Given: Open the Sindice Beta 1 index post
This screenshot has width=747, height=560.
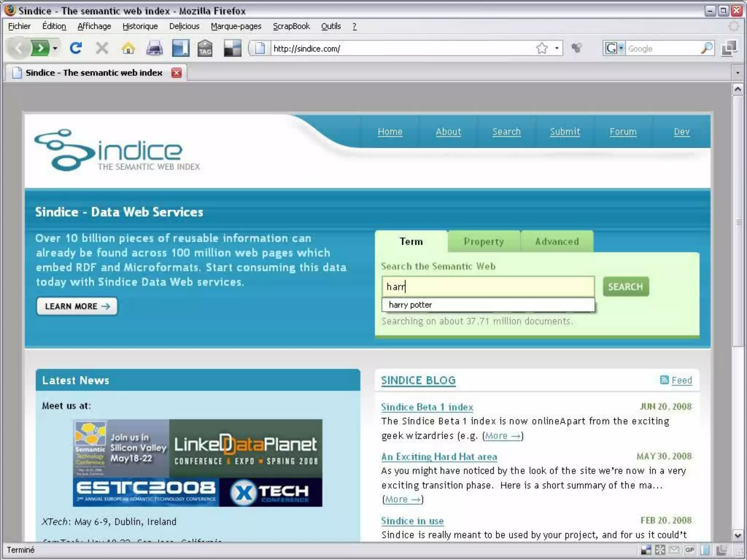Looking at the screenshot, I should pyautogui.click(x=427, y=407).
